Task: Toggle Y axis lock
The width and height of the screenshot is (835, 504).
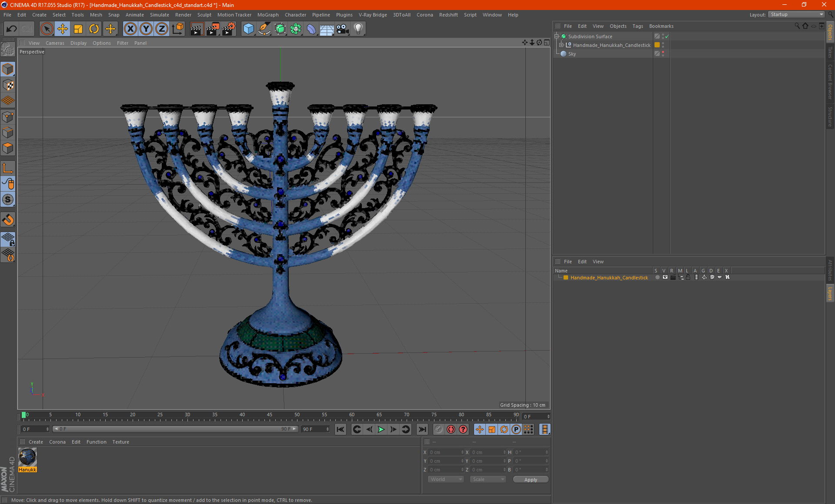Action: [146, 29]
